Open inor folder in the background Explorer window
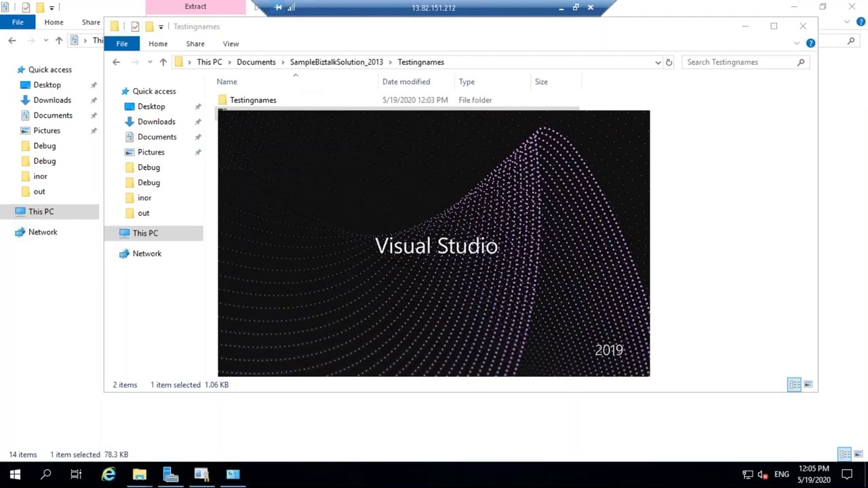 coord(40,176)
